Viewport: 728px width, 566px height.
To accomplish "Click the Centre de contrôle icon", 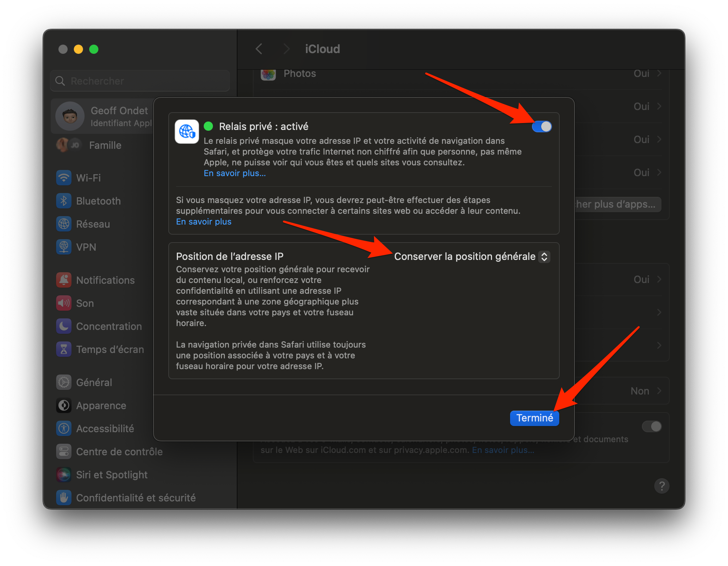I will click(64, 451).
